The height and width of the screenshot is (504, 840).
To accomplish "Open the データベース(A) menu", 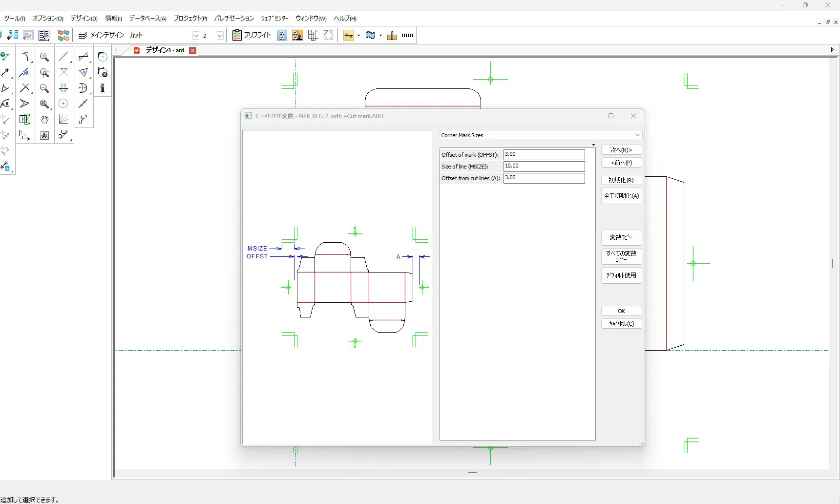I will click(x=147, y=19).
